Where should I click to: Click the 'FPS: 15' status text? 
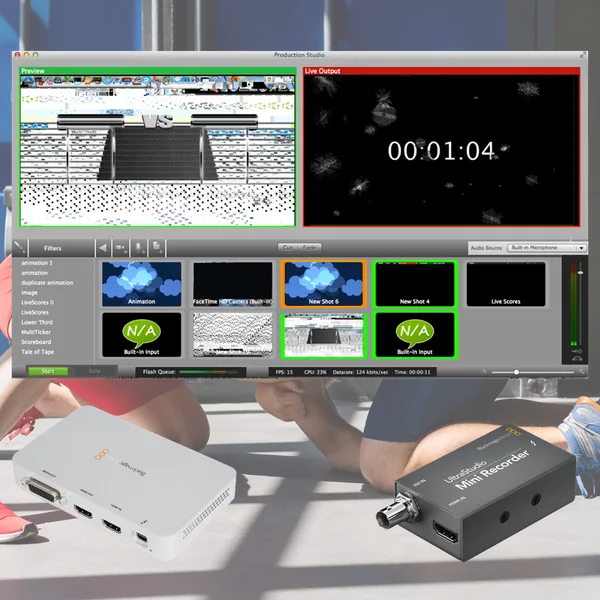[284, 372]
